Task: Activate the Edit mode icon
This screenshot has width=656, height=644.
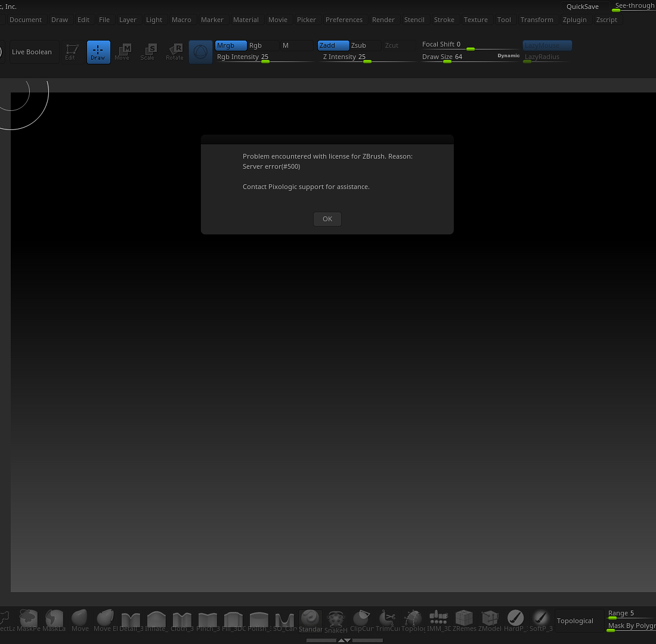Action: [72, 52]
